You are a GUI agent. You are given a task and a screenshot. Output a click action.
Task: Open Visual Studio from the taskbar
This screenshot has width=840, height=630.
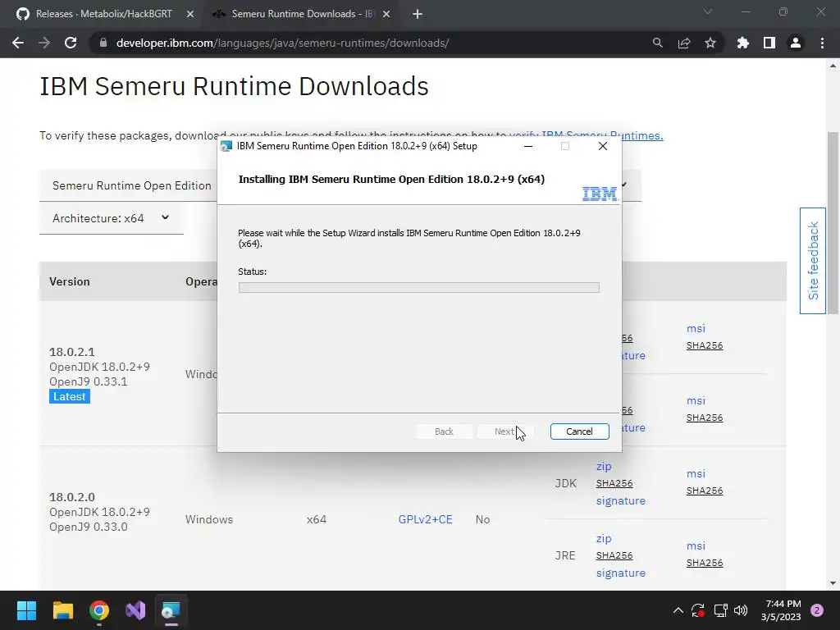click(135, 610)
